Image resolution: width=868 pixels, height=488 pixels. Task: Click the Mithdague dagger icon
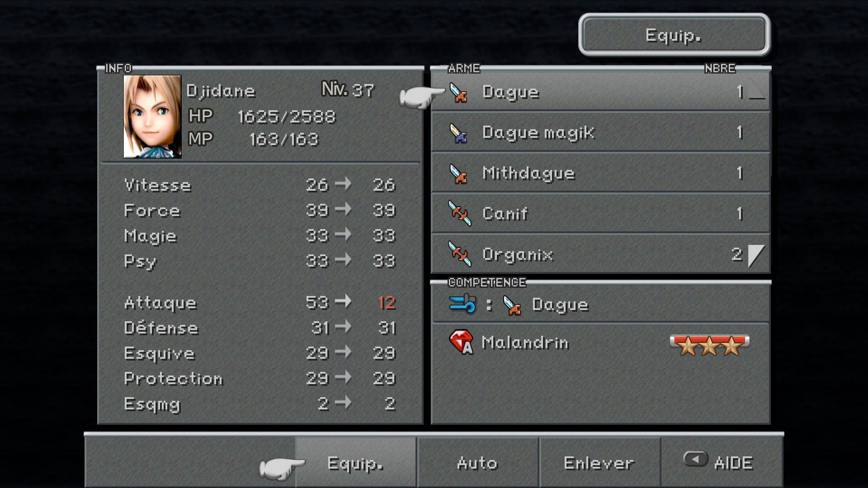[458, 174]
